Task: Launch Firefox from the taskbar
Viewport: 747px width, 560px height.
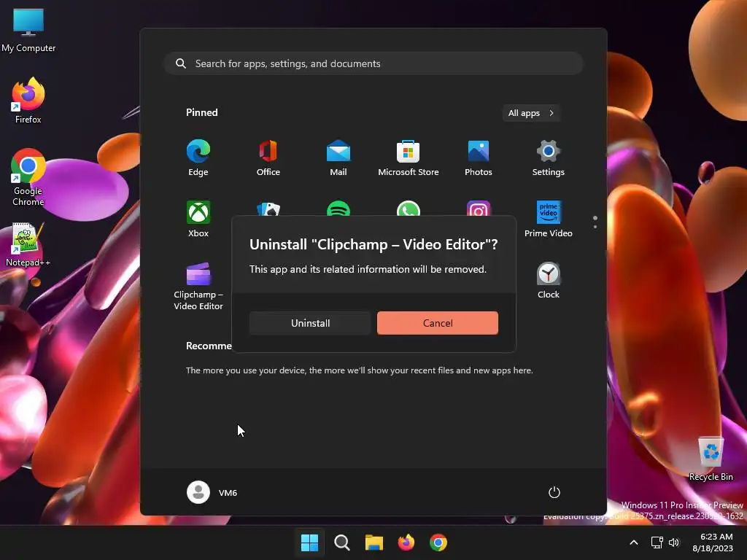Action: [406, 542]
